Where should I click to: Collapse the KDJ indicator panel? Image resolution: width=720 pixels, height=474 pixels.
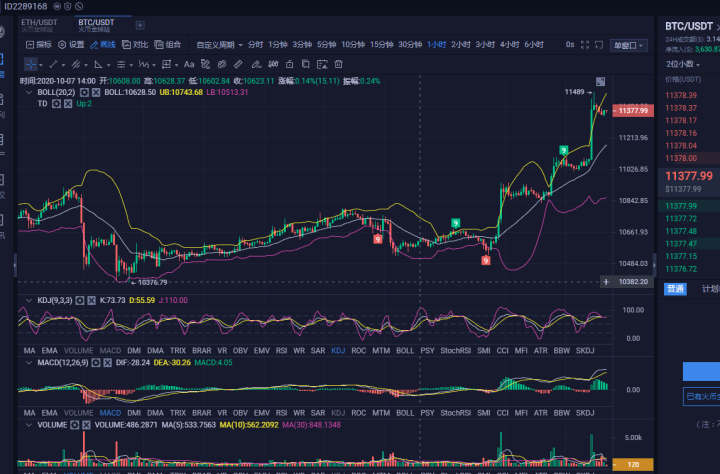tap(27, 298)
